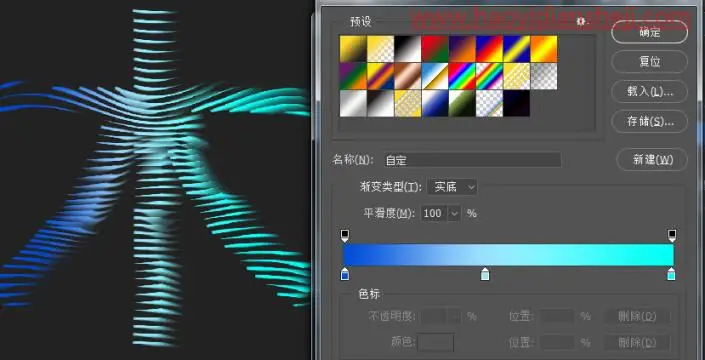705x360 pixels.
Task: Pick the copper metallic gradient preset
Action: point(408,76)
